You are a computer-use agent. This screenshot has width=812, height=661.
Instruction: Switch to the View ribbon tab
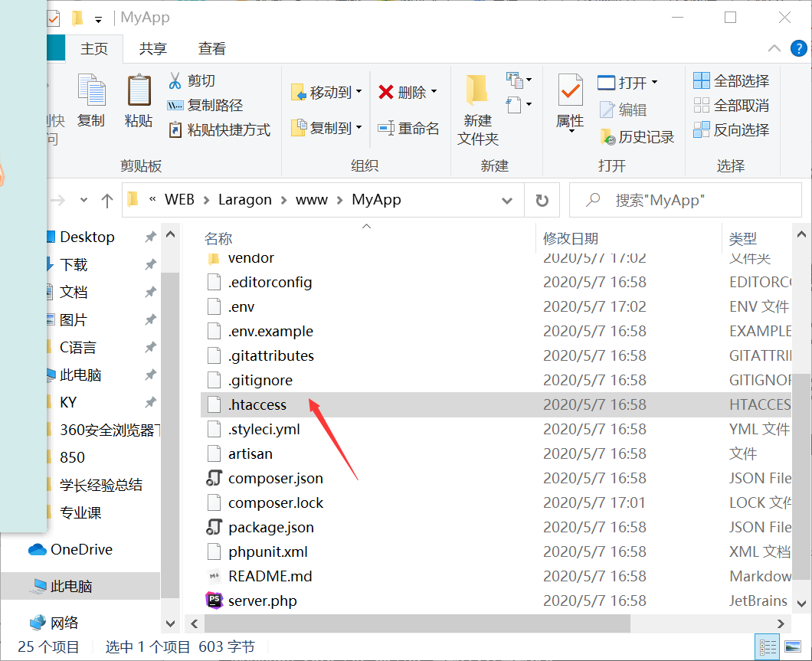(x=211, y=49)
